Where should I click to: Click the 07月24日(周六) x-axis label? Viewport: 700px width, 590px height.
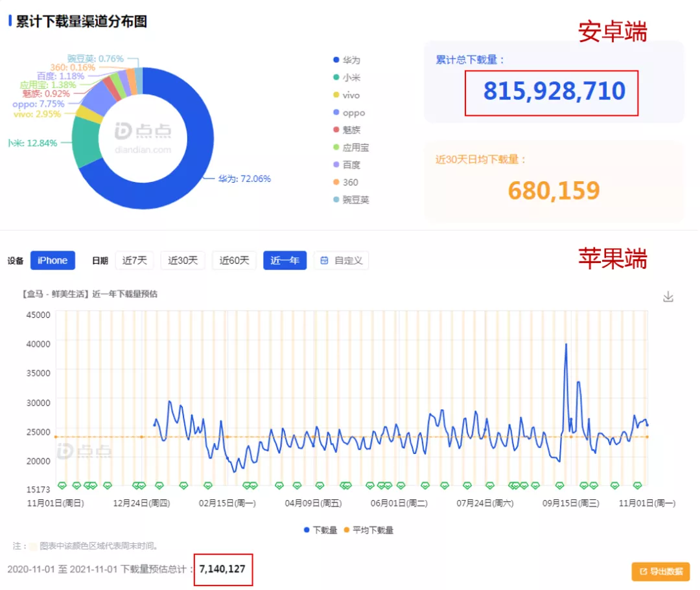[485, 503]
